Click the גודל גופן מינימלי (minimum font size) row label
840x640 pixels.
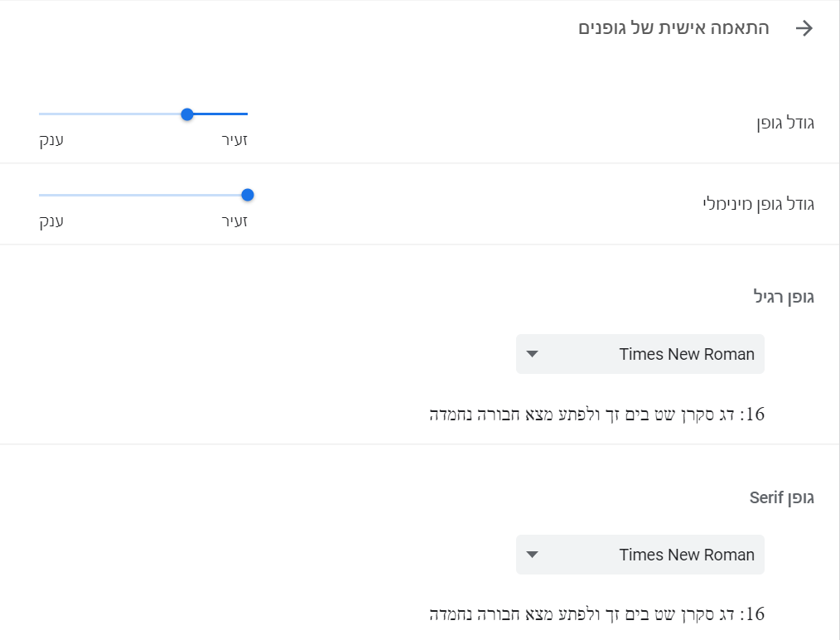tap(758, 204)
